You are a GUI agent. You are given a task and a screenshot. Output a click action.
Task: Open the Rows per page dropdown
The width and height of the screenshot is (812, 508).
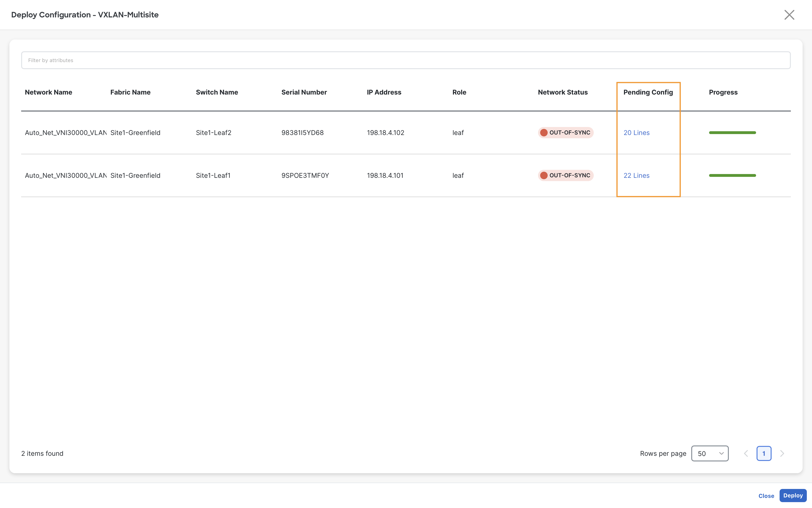710,454
